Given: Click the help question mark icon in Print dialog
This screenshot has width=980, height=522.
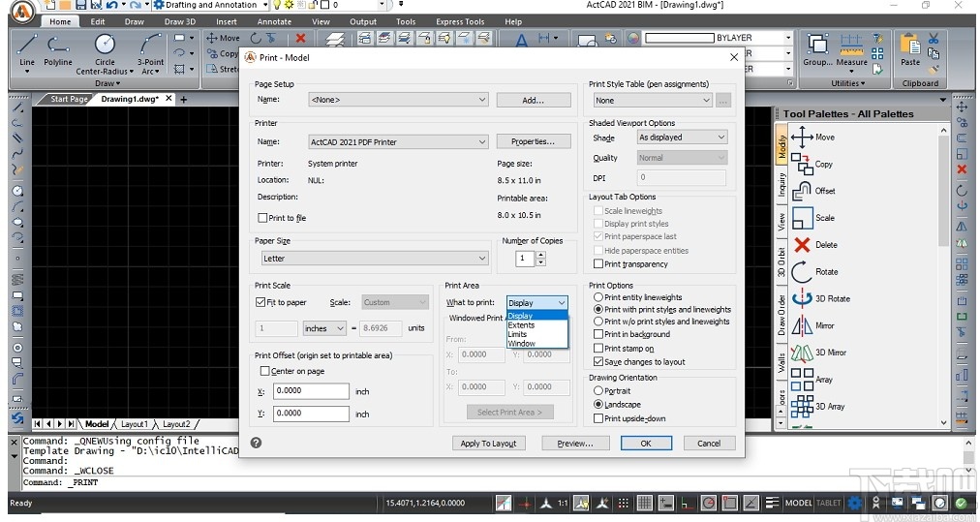Looking at the screenshot, I should pos(257,443).
